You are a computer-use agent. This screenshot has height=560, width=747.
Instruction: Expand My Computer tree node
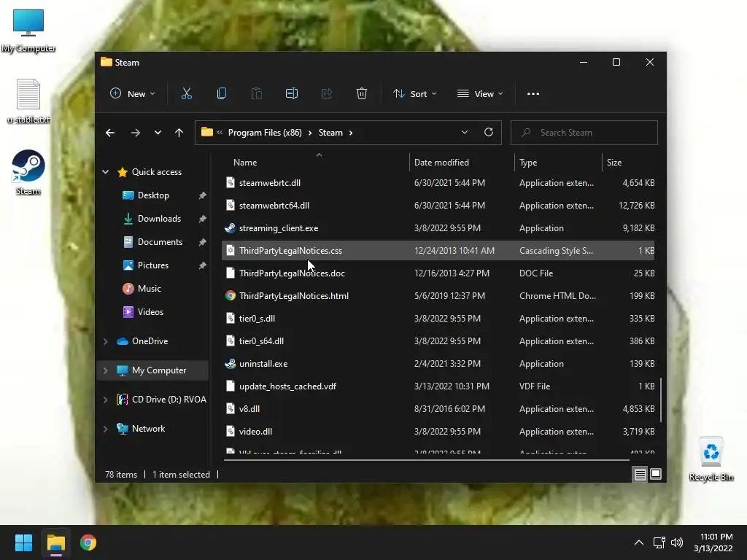pos(105,370)
